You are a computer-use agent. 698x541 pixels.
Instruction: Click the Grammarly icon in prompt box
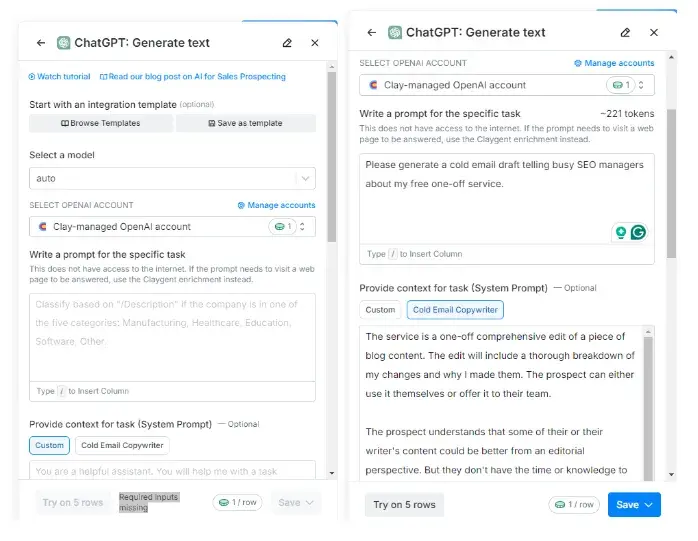coord(637,232)
